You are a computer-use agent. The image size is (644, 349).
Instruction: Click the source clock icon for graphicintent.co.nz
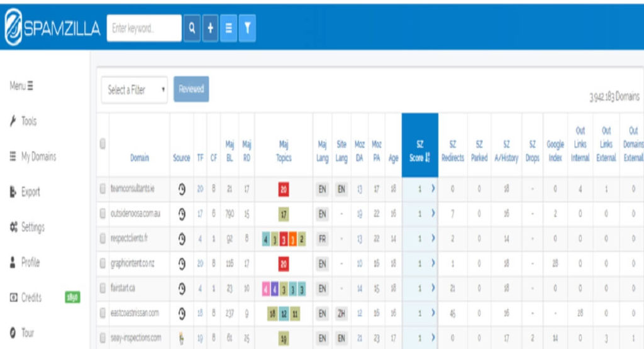(182, 264)
